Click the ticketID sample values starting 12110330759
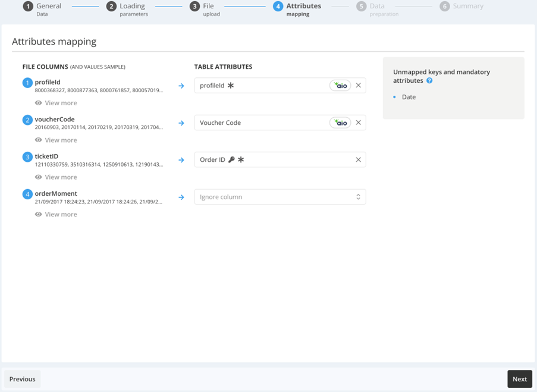 pyautogui.click(x=99, y=165)
